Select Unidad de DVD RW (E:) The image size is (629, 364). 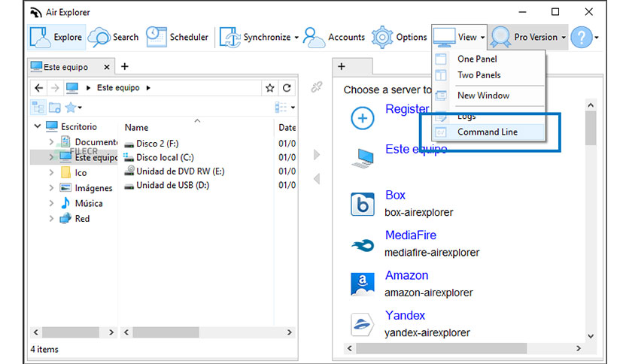(180, 171)
